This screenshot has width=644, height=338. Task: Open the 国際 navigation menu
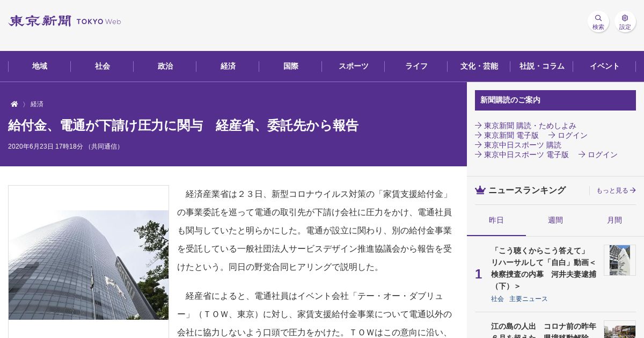(x=291, y=67)
